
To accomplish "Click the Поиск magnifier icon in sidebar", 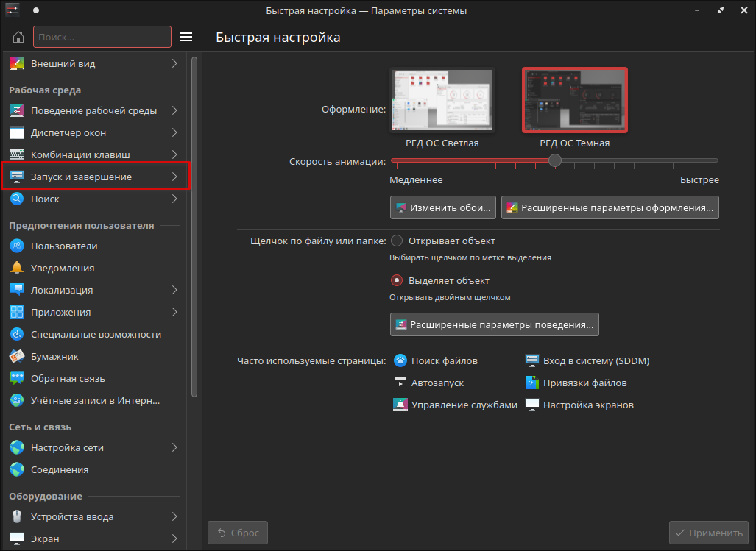I will click(17, 199).
